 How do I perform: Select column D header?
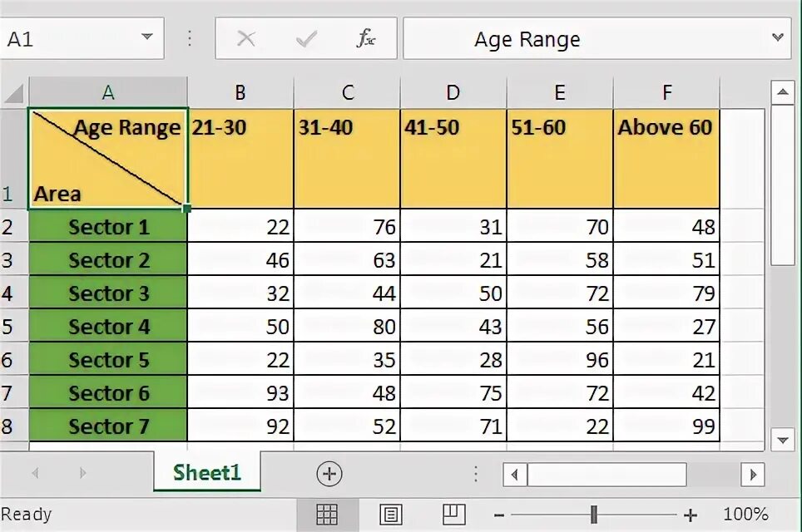[453, 92]
